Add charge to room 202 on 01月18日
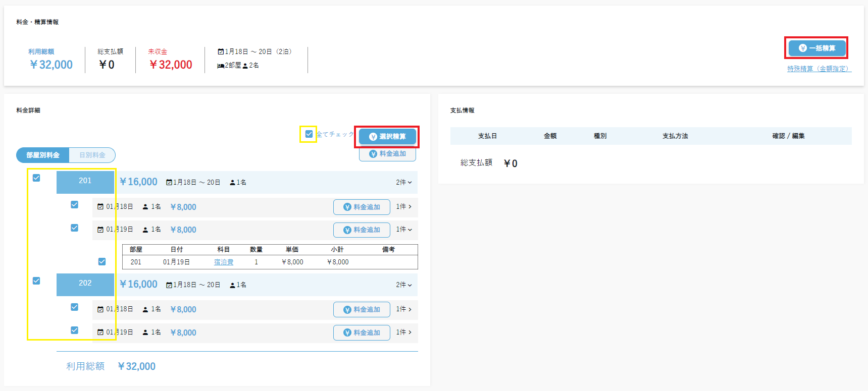This screenshot has height=391, width=868. pyautogui.click(x=362, y=310)
